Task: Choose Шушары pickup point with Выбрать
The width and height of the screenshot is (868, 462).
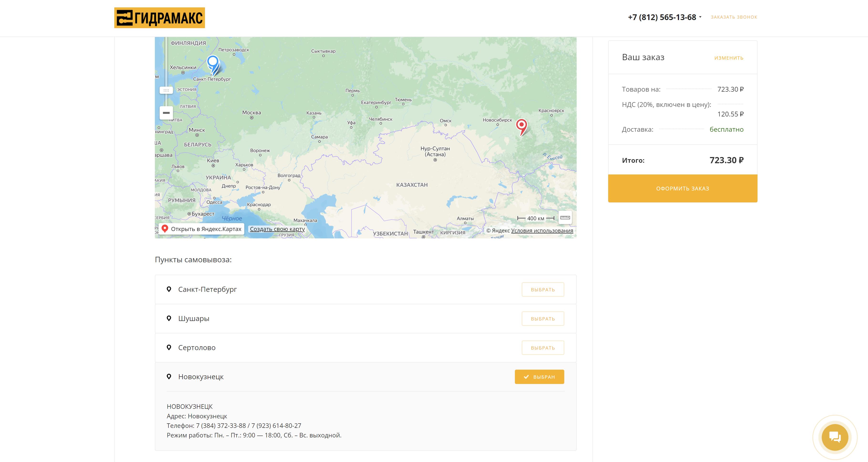Action: (543, 318)
